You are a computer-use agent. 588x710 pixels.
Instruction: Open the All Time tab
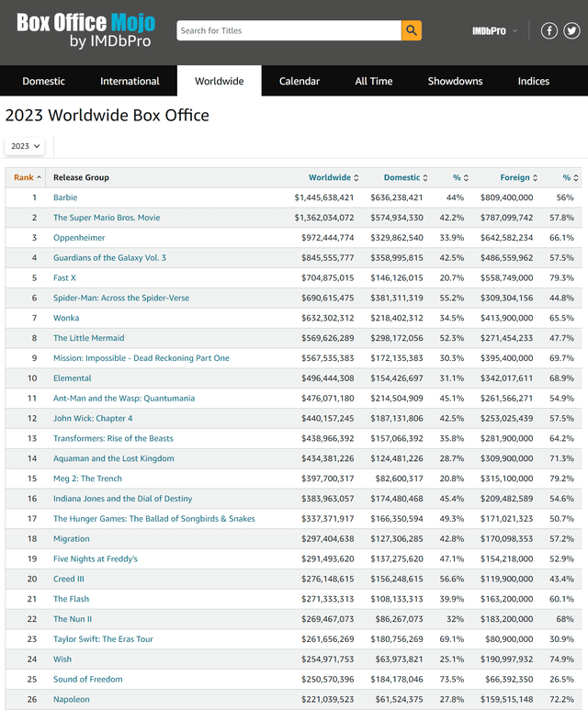[x=374, y=81]
